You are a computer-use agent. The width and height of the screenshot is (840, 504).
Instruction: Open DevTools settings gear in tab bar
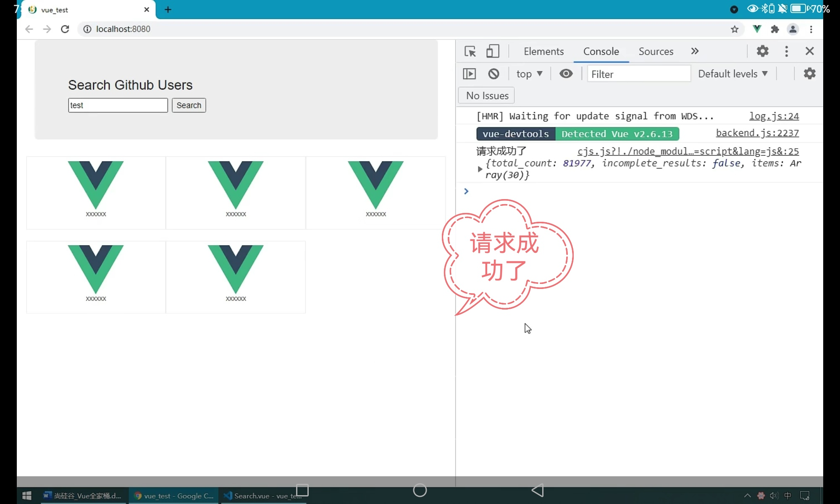pyautogui.click(x=762, y=51)
